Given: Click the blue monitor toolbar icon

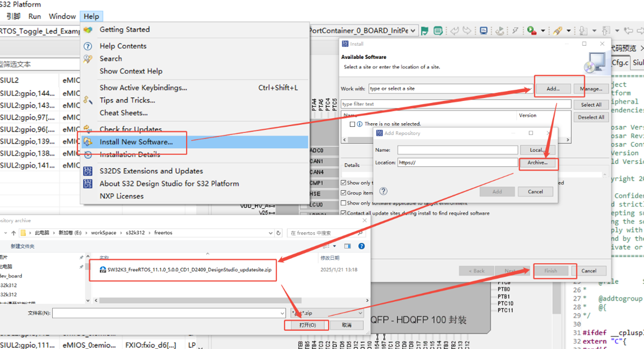Looking at the screenshot, I should coord(484,31).
